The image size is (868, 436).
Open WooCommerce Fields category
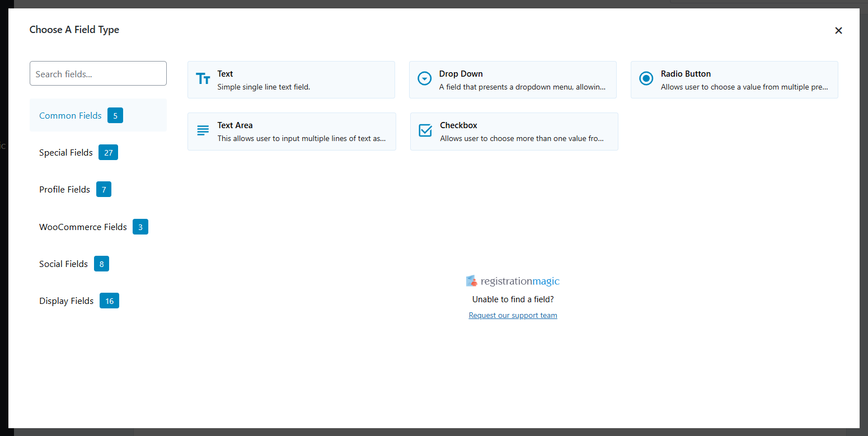pos(98,227)
